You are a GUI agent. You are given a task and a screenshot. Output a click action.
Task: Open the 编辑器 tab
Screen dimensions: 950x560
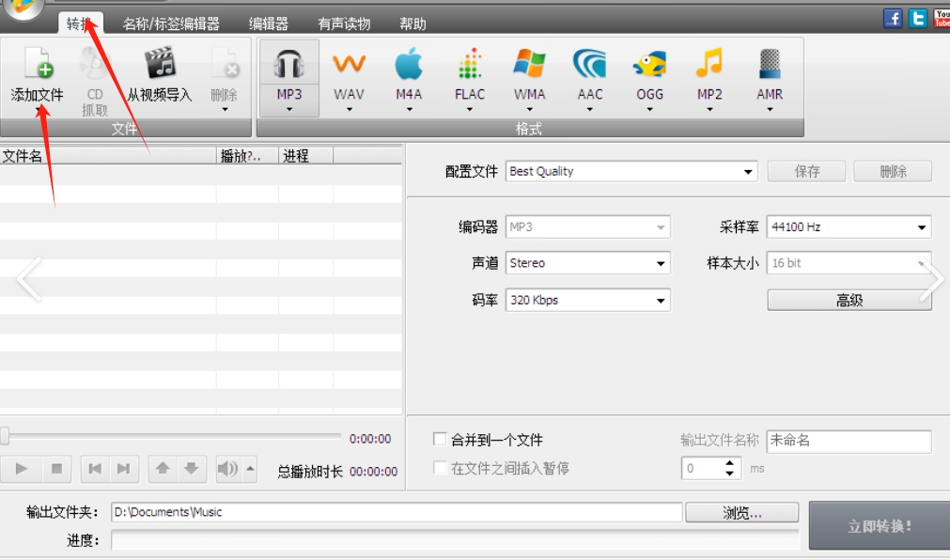[x=269, y=23]
